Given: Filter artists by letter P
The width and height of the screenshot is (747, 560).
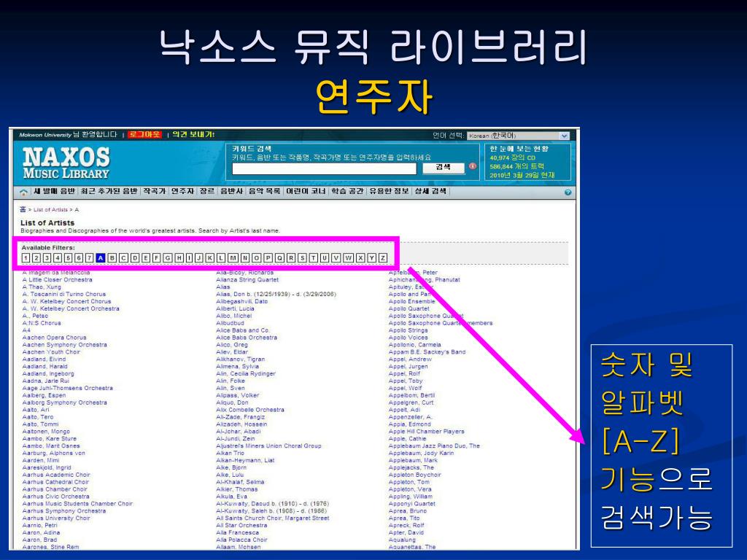Looking at the screenshot, I should [x=268, y=258].
